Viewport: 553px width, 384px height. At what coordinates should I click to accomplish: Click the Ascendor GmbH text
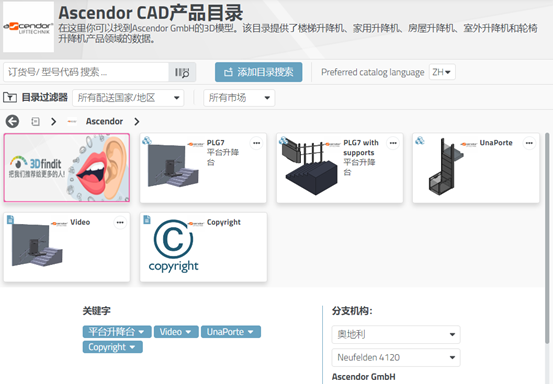(364, 377)
